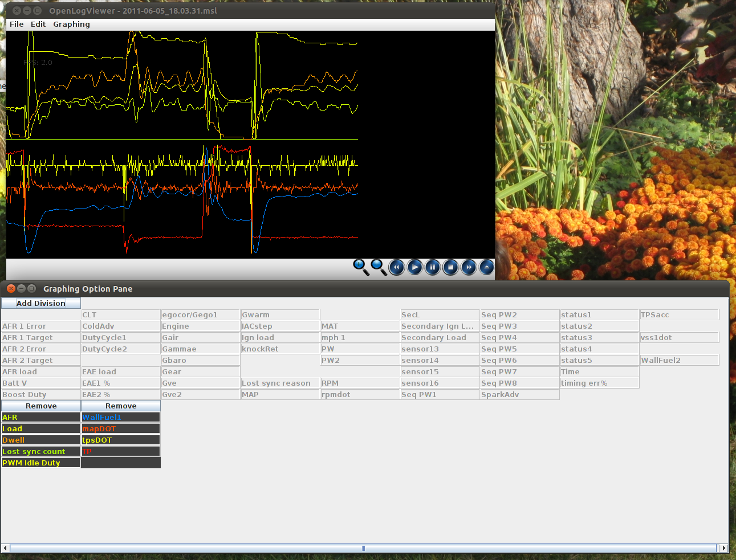
Task: Remove the second division with WallFuel1
Action: pyautogui.click(x=121, y=406)
